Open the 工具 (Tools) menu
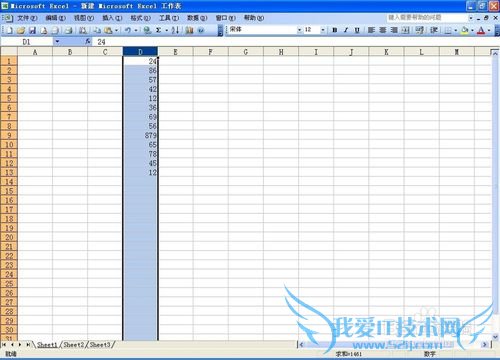 (169, 18)
